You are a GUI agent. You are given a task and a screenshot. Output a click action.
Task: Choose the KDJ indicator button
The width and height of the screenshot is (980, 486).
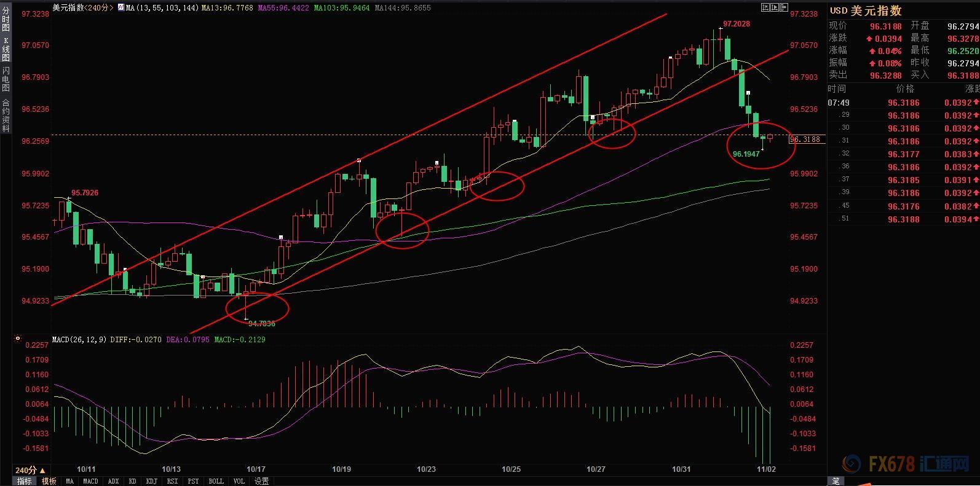(x=152, y=481)
